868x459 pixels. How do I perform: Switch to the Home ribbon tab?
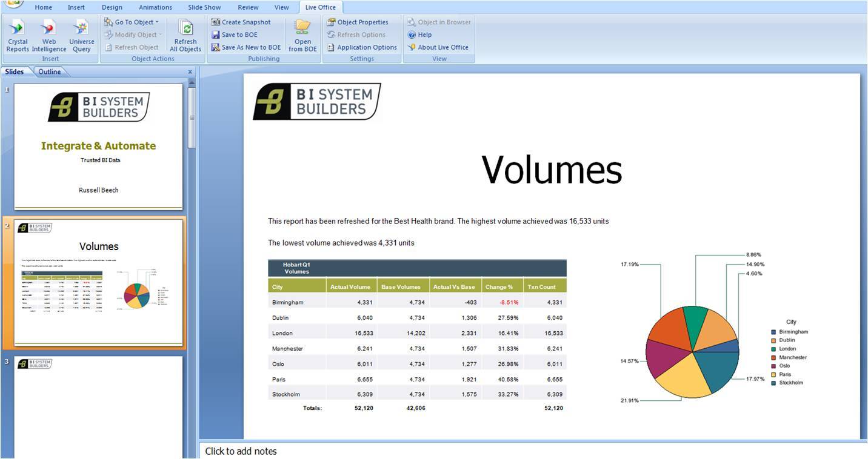pyautogui.click(x=43, y=7)
